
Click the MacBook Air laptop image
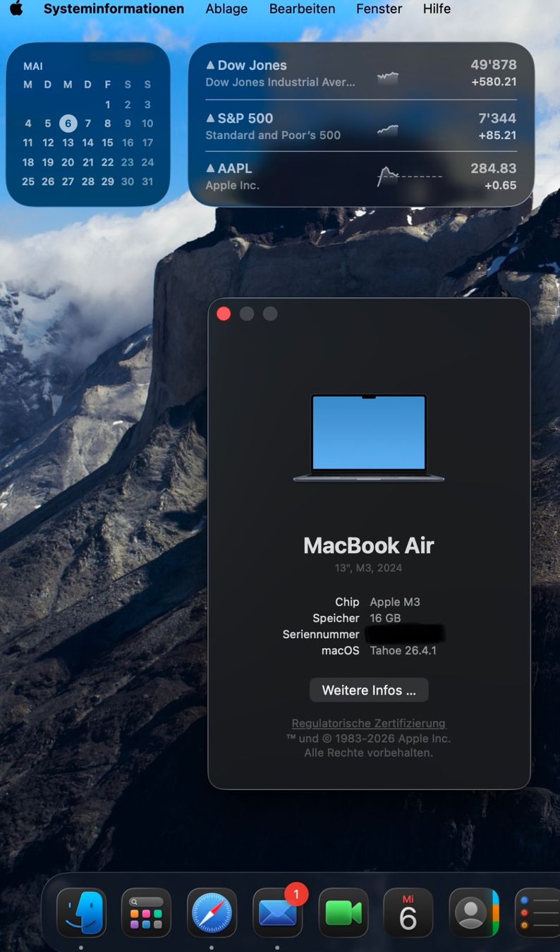pyautogui.click(x=369, y=437)
